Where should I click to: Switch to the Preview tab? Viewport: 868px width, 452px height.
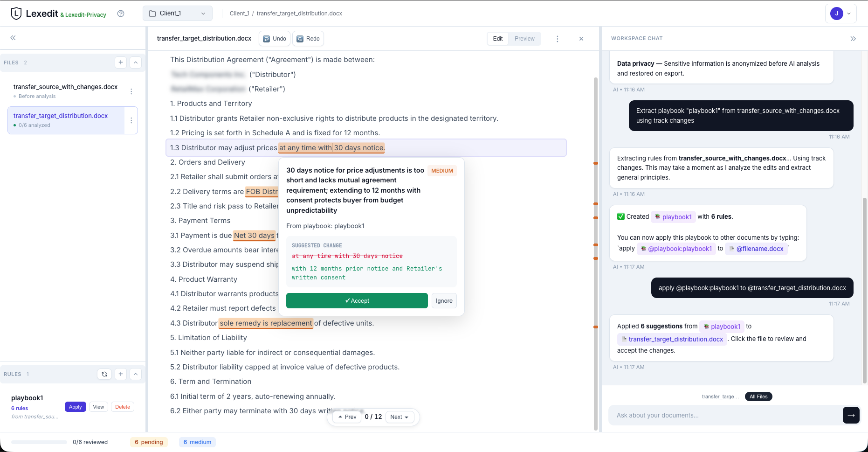click(x=524, y=38)
